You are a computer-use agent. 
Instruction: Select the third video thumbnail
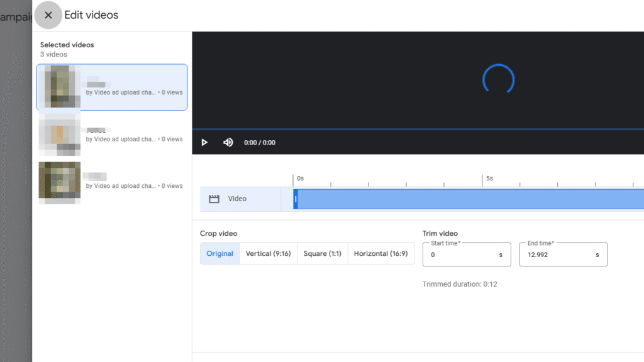[111, 184]
